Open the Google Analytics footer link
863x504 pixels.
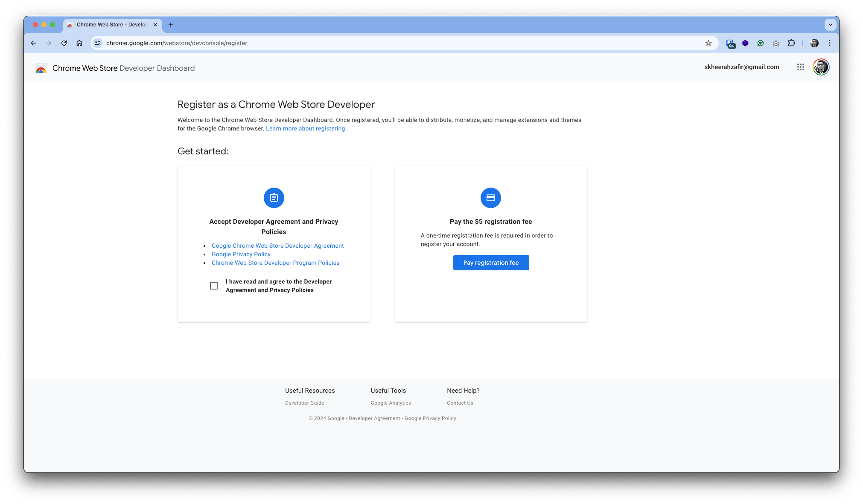(391, 403)
